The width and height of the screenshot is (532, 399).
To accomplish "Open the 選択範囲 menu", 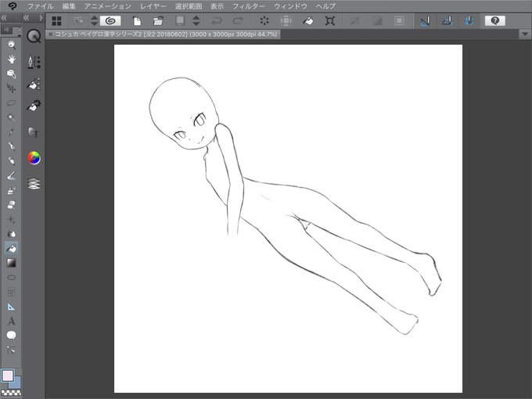I will 189,6.
